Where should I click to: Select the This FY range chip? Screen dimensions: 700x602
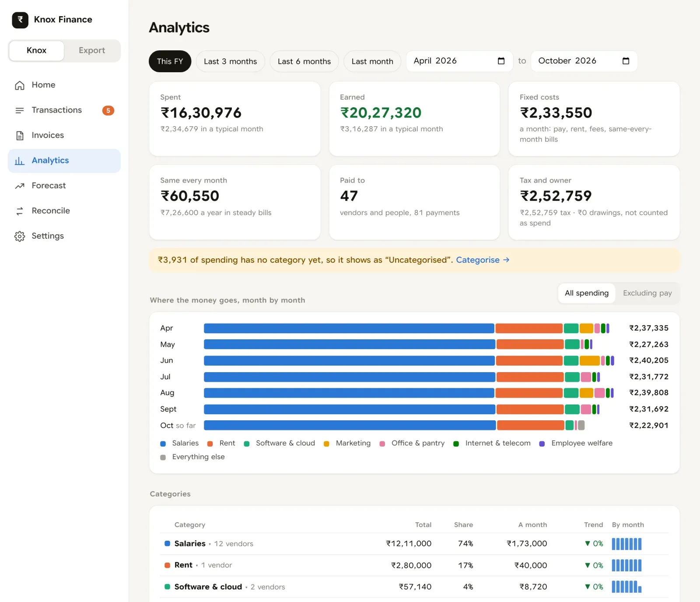[x=170, y=61]
